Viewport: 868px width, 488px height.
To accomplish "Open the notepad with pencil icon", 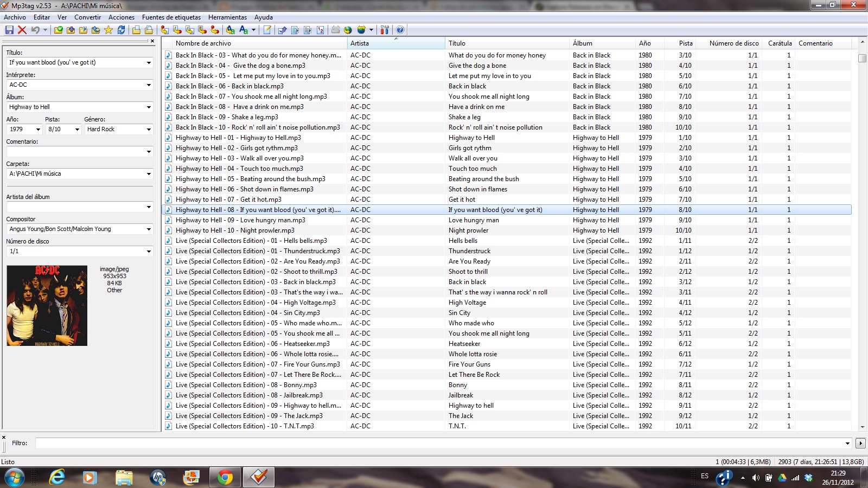I will pos(267,30).
